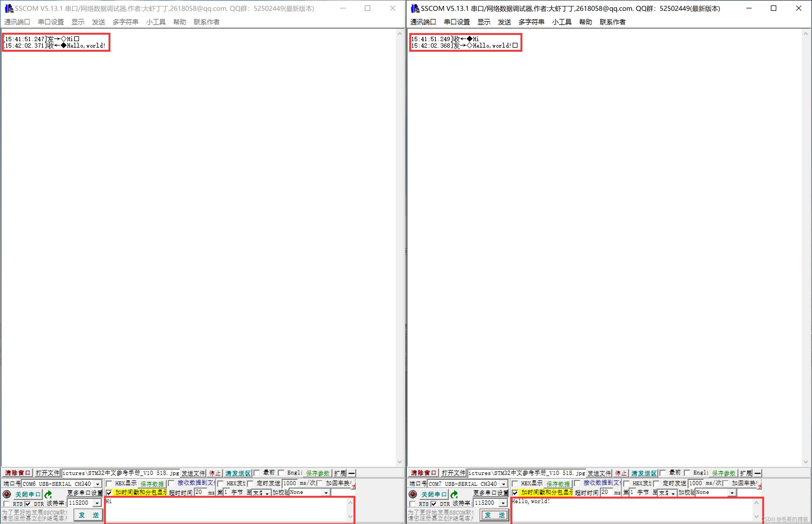Uncheck 加时间戳和分包显示 in COM6 window

[109, 493]
